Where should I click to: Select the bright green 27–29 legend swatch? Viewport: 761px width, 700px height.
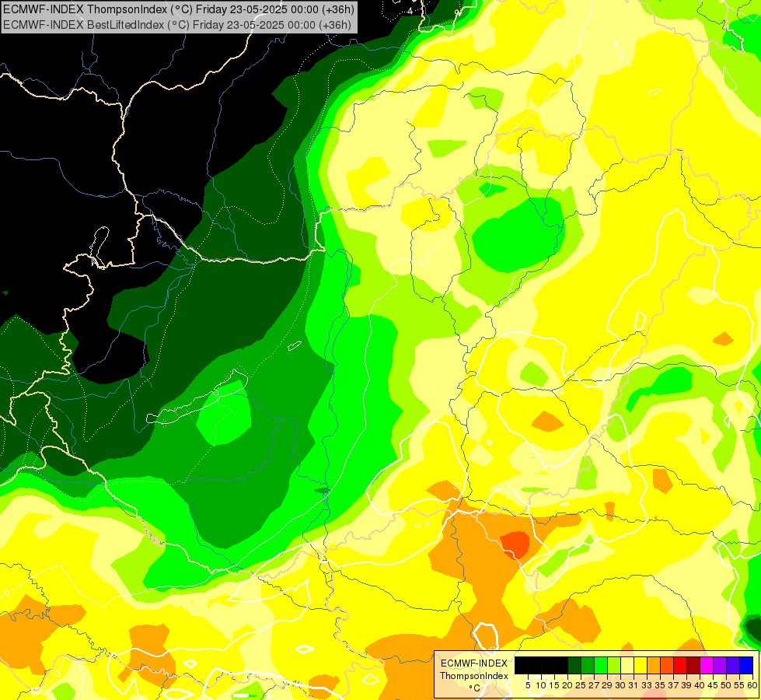601,665
